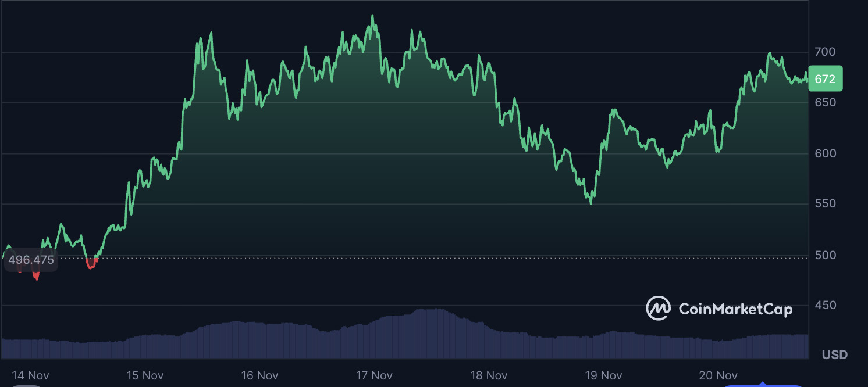This screenshot has width=868, height=387.
Task: Click the USD currency label
Action: click(834, 354)
